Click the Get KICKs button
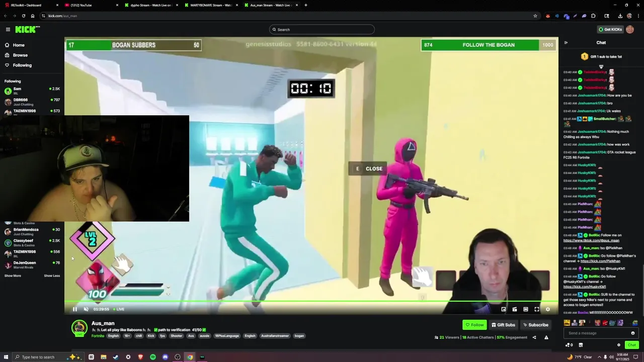This screenshot has width=644, height=362. (610, 30)
